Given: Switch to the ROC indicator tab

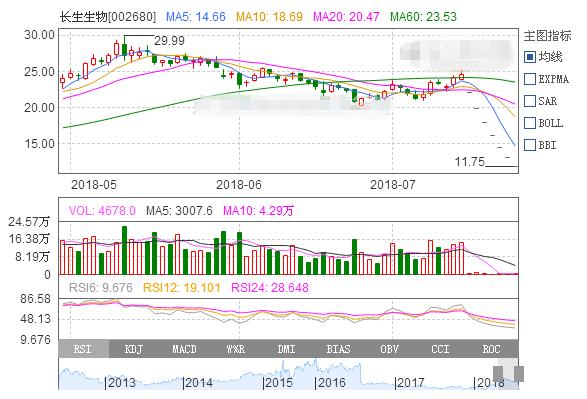Looking at the screenshot, I should pyautogui.click(x=492, y=349).
